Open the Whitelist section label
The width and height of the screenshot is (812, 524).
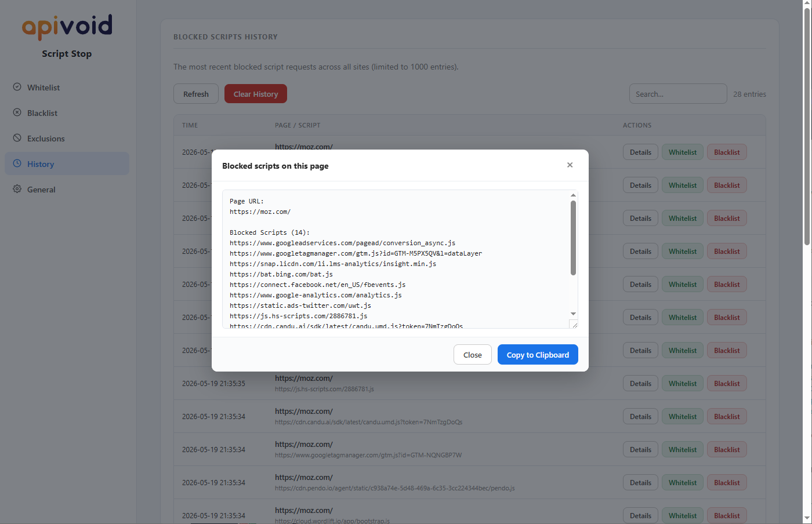pos(43,88)
